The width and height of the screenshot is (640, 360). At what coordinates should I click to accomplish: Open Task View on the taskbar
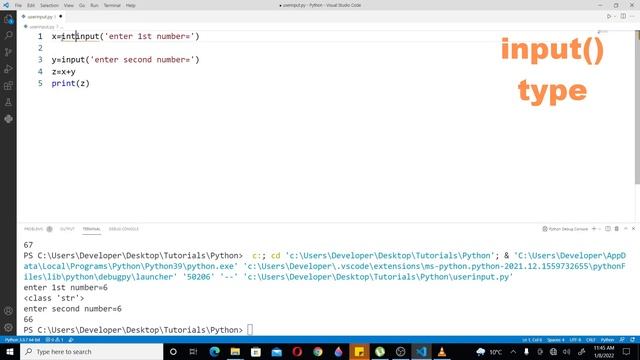[x=193, y=351]
